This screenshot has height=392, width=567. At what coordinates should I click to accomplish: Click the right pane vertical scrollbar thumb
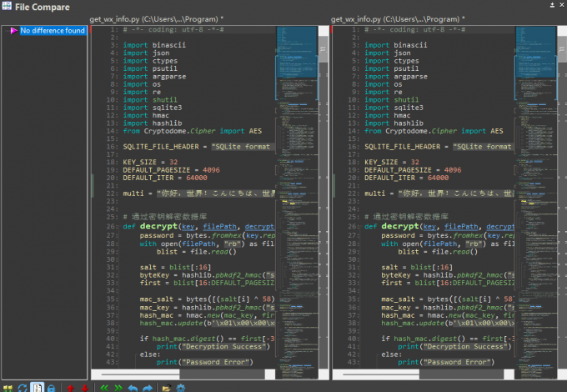coord(562,49)
